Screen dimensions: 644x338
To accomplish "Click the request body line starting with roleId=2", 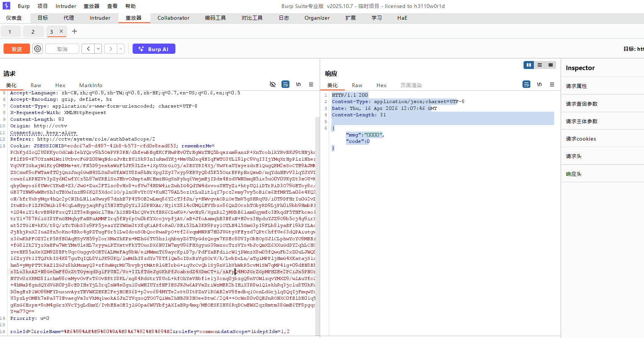I will click(x=150, y=332).
